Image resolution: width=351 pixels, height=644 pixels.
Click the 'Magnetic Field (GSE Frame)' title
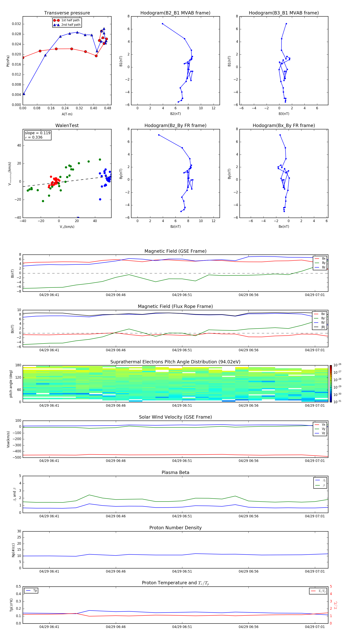tap(175, 251)
